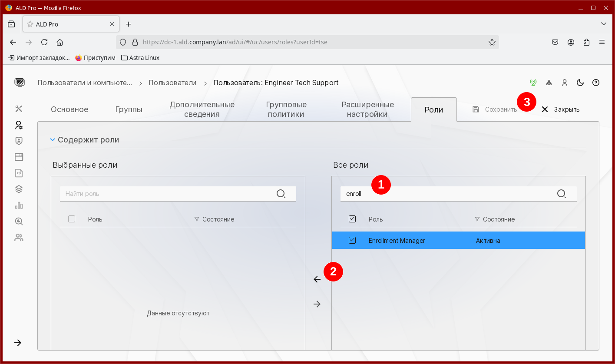
Task: Open the help question mark icon
Action: pyautogui.click(x=596, y=83)
